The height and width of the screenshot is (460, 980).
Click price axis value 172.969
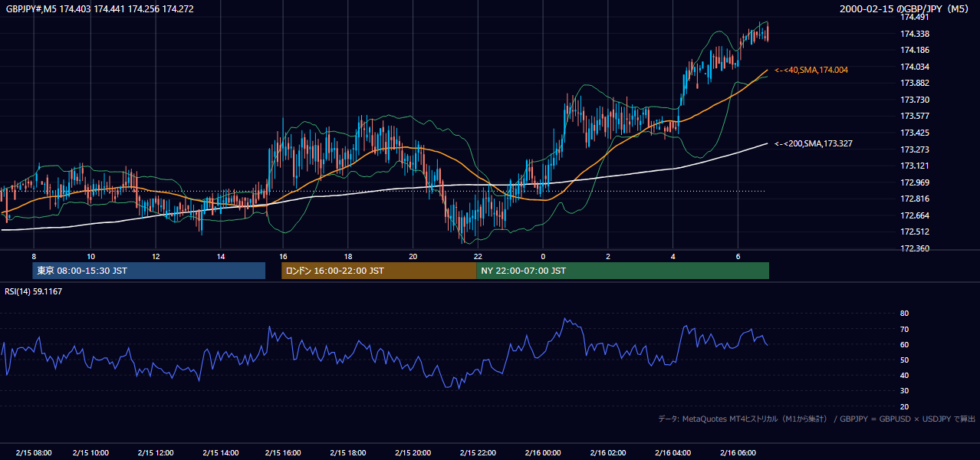915,182
